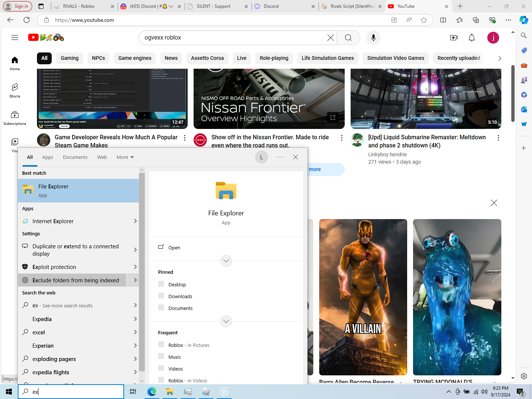Click the taskbar search input field
The width and height of the screenshot is (532, 399).
[x=71, y=392]
